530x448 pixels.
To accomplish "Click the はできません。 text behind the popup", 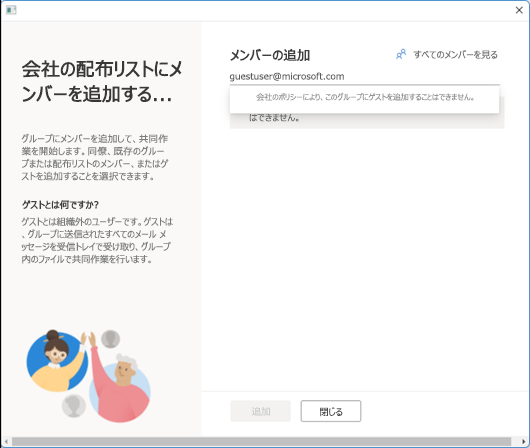I will (274, 118).
